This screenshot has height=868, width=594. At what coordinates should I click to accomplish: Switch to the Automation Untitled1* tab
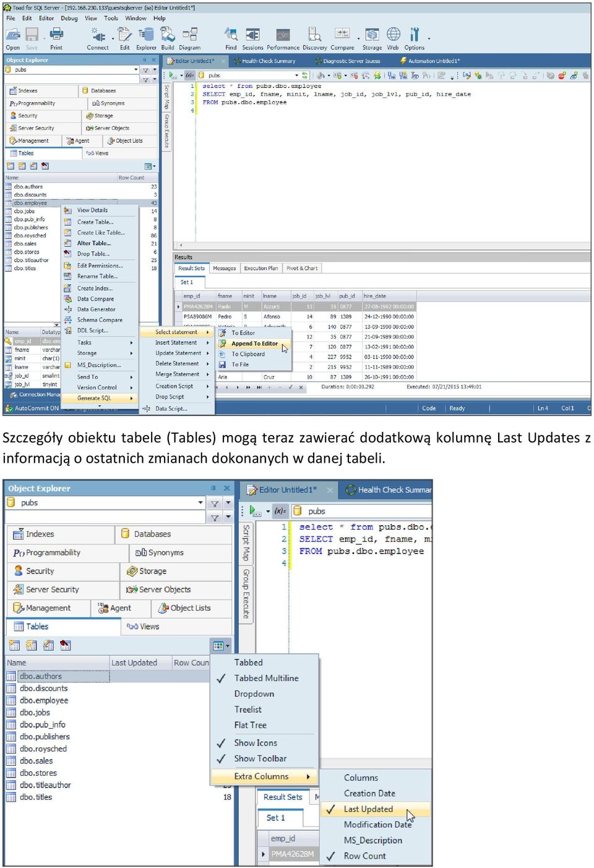click(x=430, y=61)
